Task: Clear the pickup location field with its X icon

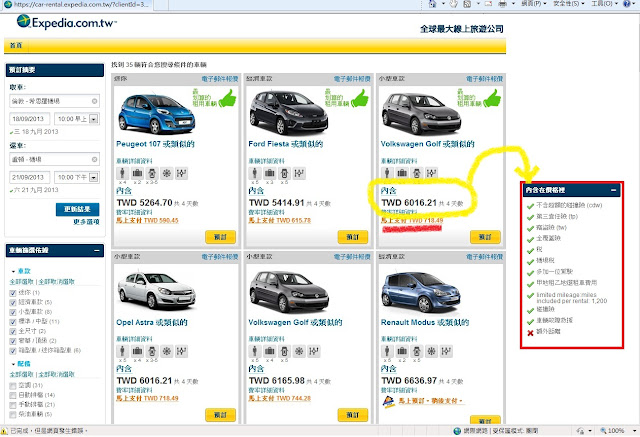Action: 95,101
